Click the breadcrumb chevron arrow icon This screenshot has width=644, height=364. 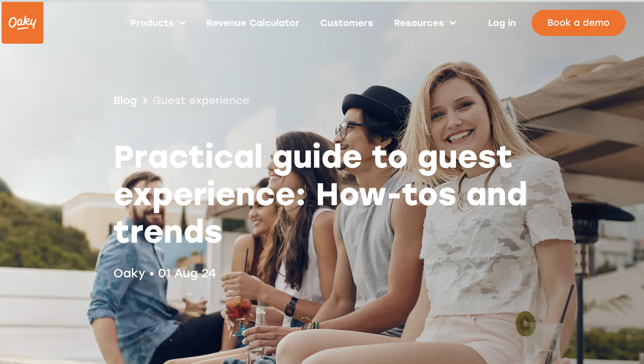pos(145,101)
